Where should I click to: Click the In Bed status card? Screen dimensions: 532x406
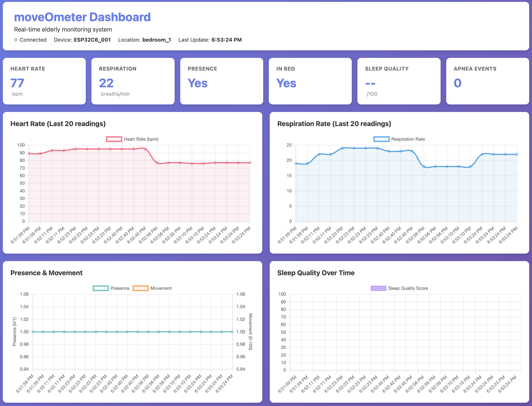310,81
